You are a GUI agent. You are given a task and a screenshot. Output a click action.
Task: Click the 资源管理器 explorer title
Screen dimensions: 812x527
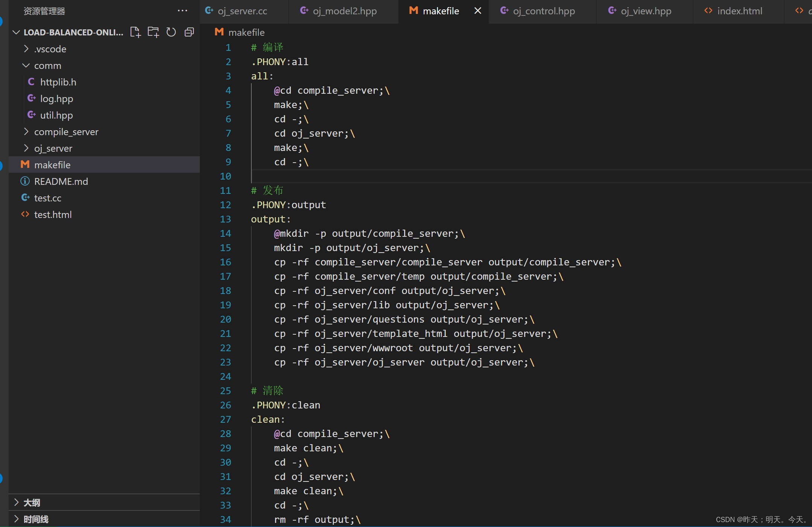(x=44, y=11)
